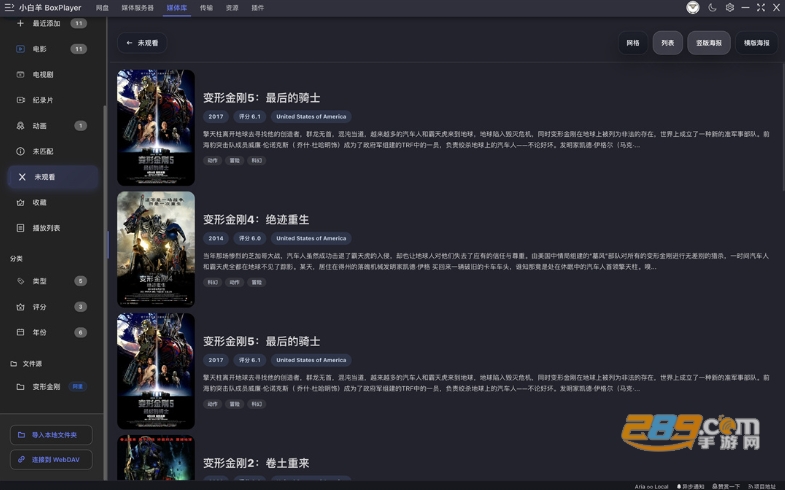The image size is (785, 490).
Task: Open the 媒体服务器 tab
Action: [137, 8]
